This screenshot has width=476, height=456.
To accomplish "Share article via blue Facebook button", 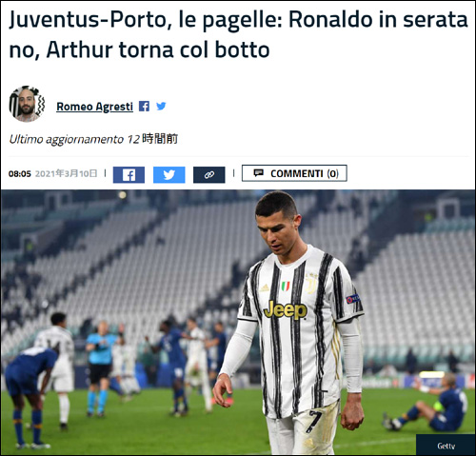I will [129, 175].
